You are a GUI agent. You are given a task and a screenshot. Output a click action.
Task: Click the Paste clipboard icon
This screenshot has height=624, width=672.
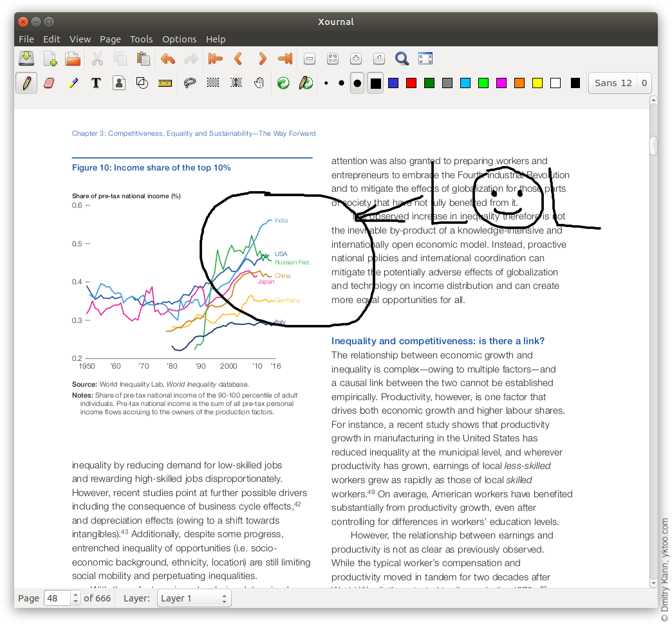(x=143, y=59)
